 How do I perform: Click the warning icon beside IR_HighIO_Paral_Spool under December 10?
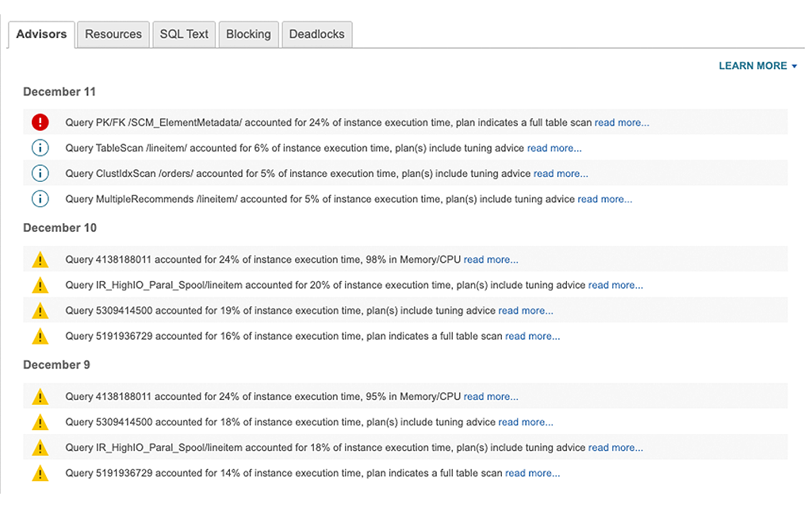[x=40, y=285]
